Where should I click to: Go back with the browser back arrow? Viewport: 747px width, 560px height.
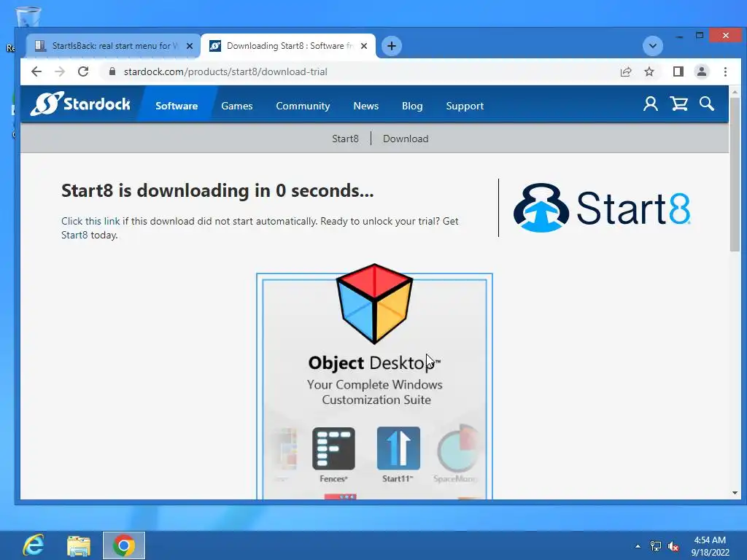click(x=36, y=71)
